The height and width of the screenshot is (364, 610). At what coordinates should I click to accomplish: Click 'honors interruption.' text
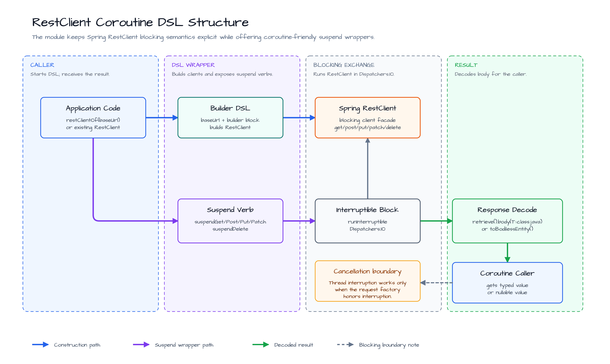[367, 296]
